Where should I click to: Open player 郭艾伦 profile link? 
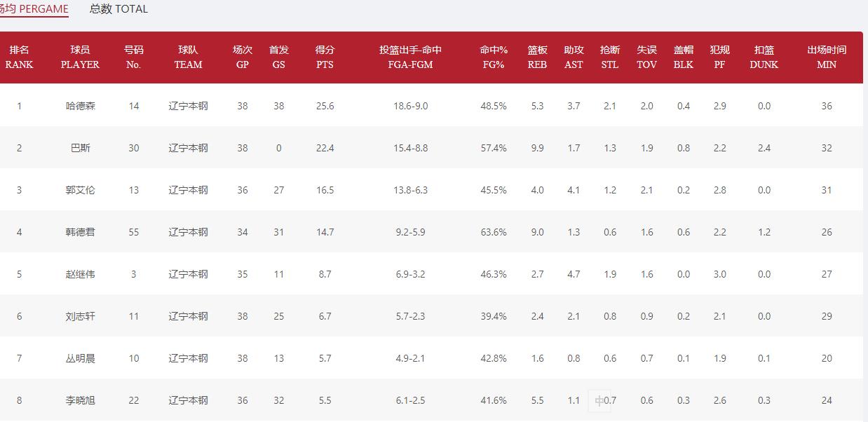tap(80, 190)
